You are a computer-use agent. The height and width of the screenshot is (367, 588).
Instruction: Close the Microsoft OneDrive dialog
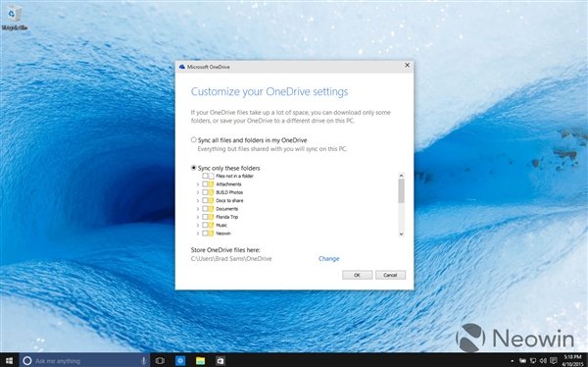tap(407, 66)
